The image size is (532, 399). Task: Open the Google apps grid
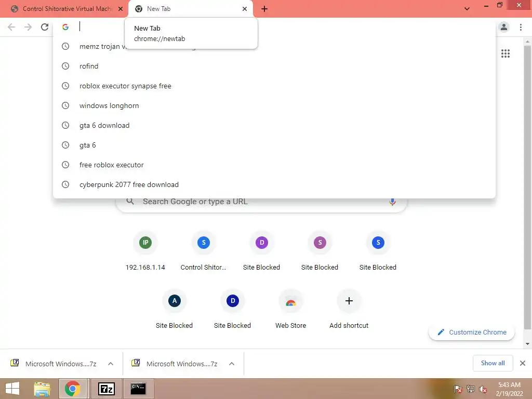pyautogui.click(x=506, y=54)
